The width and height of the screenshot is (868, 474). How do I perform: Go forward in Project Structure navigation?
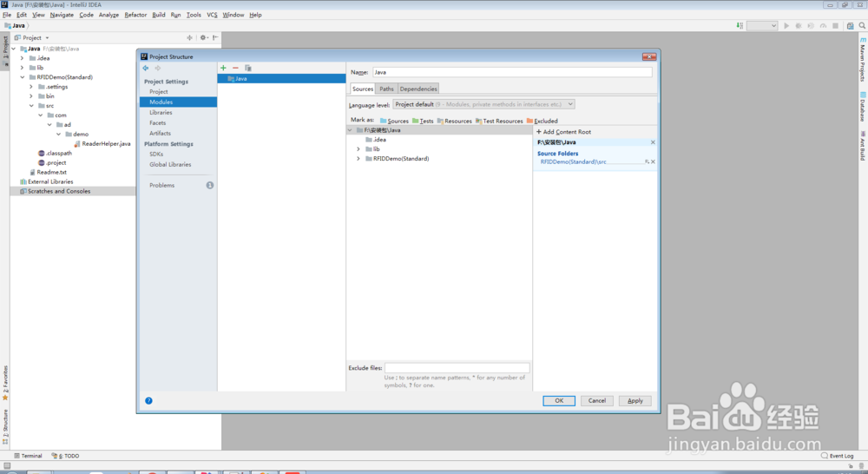[x=158, y=68]
